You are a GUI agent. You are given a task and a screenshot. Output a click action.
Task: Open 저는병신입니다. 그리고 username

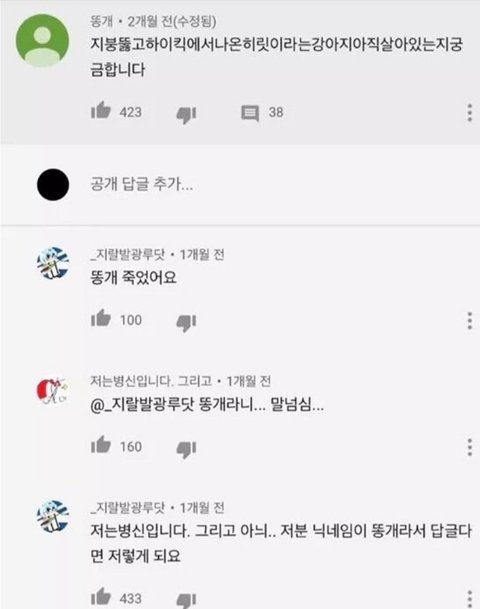tap(151, 381)
